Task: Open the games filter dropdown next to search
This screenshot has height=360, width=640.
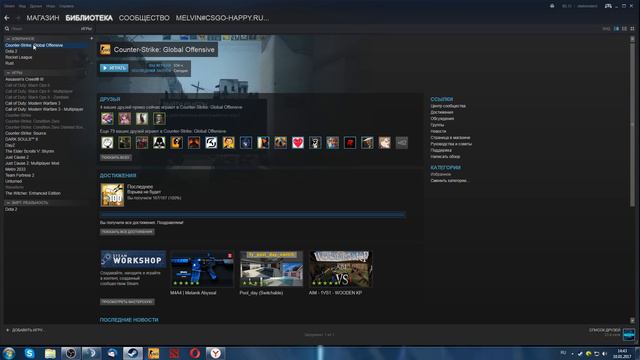Action: pyautogui.click(x=86, y=29)
